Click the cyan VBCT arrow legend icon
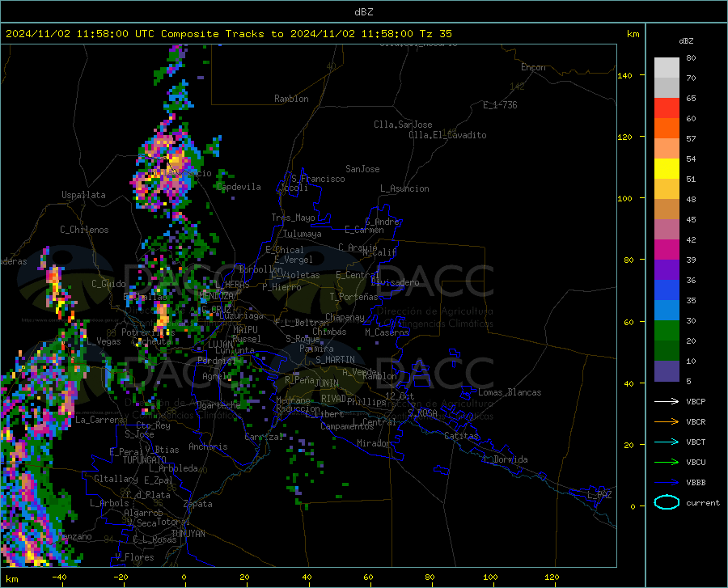 667,442
